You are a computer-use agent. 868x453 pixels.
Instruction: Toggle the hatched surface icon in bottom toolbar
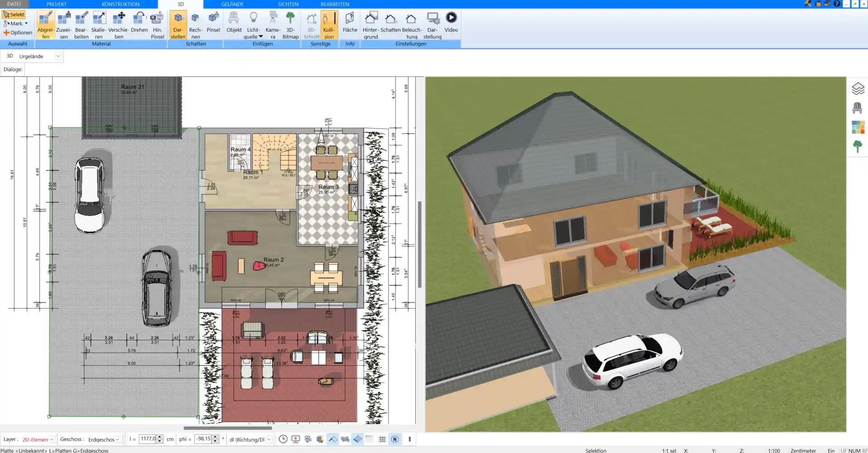[x=345, y=439]
